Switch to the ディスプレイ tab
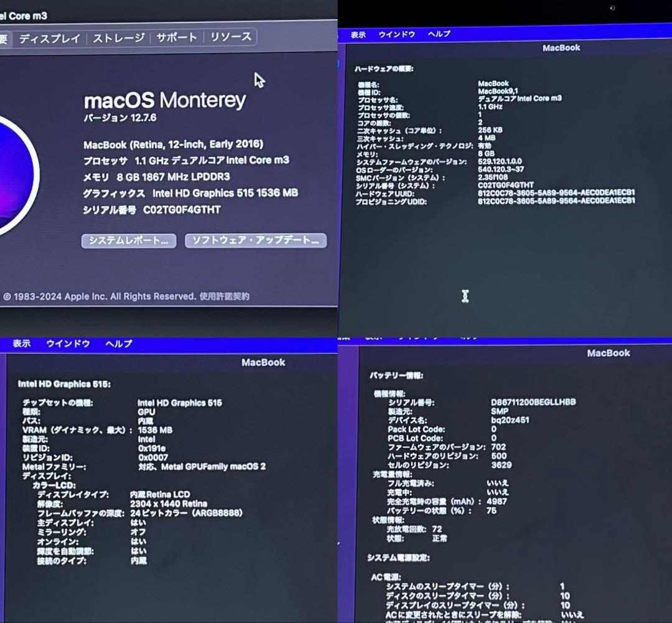This screenshot has height=623, width=672. [50, 39]
